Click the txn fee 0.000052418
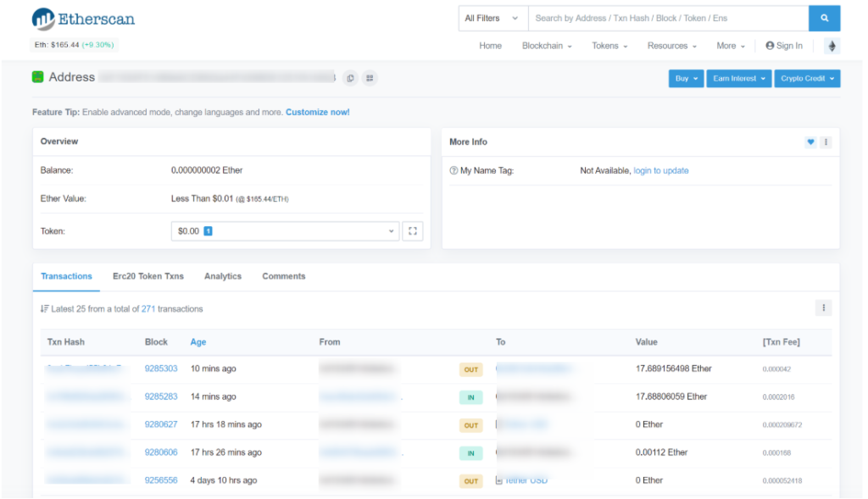Screen dimensions: 868x499 [x=782, y=480]
